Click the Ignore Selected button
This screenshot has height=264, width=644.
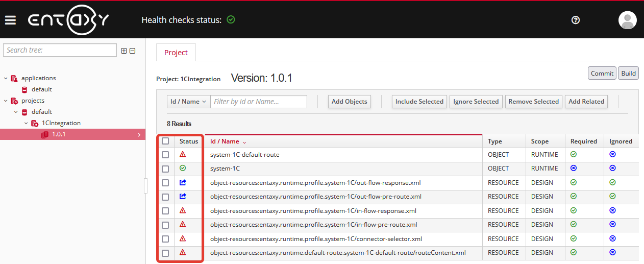[x=476, y=102]
